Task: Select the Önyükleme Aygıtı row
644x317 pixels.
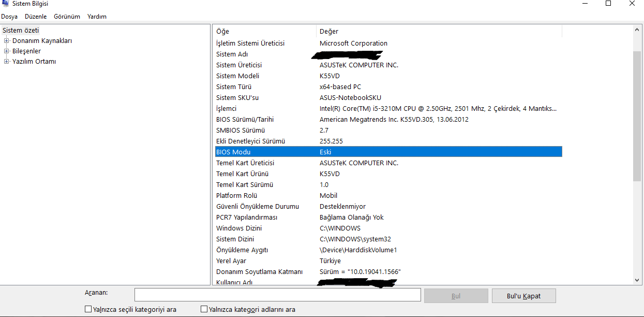Action: [x=388, y=250]
